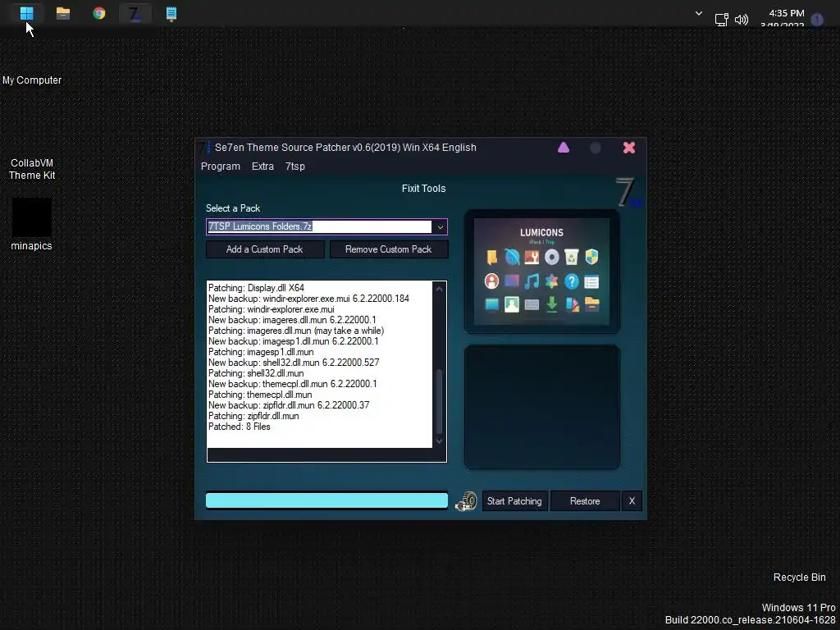Launch Google Chrome from the taskbar
The width and height of the screenshot is (840, 630).
tap(99, 13)
